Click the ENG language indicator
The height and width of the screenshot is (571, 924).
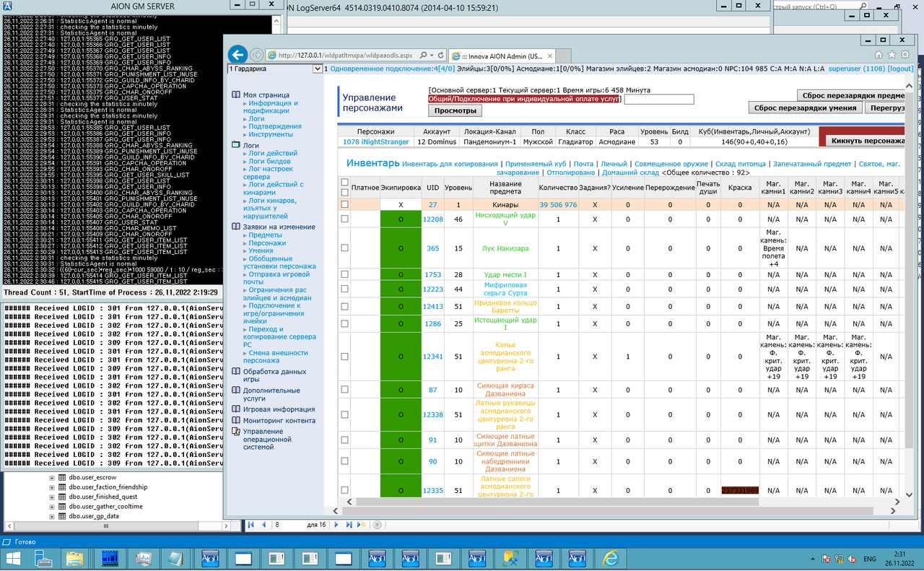[870, 559]
